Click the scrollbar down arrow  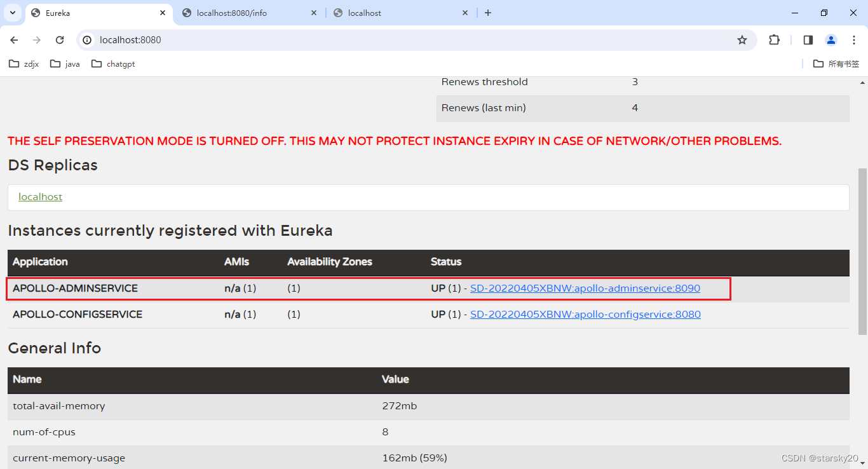click(x=862, y=463)
